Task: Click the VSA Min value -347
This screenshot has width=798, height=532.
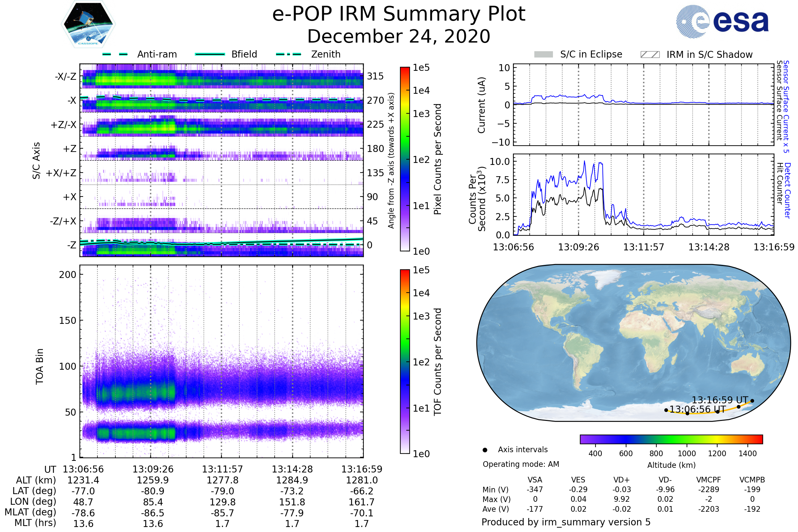Action: 535,489
